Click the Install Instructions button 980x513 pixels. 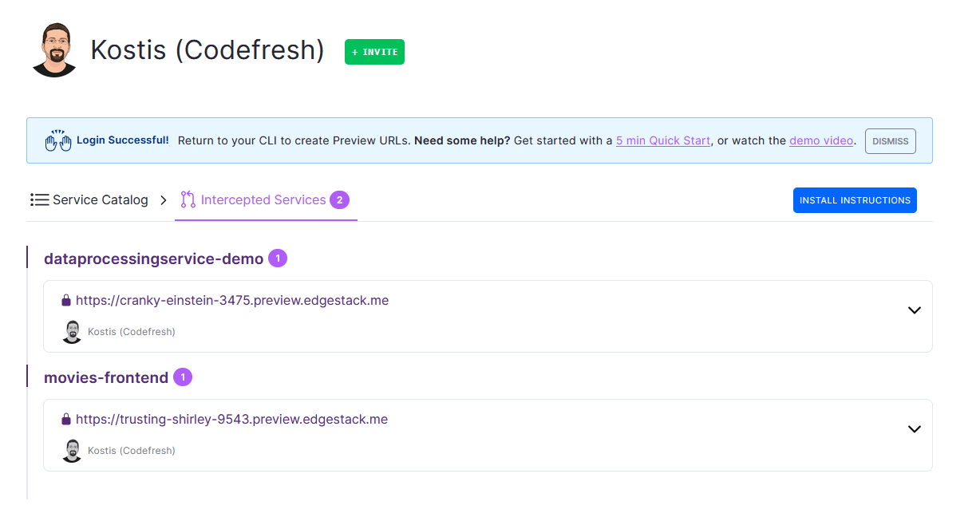[855, 200]
